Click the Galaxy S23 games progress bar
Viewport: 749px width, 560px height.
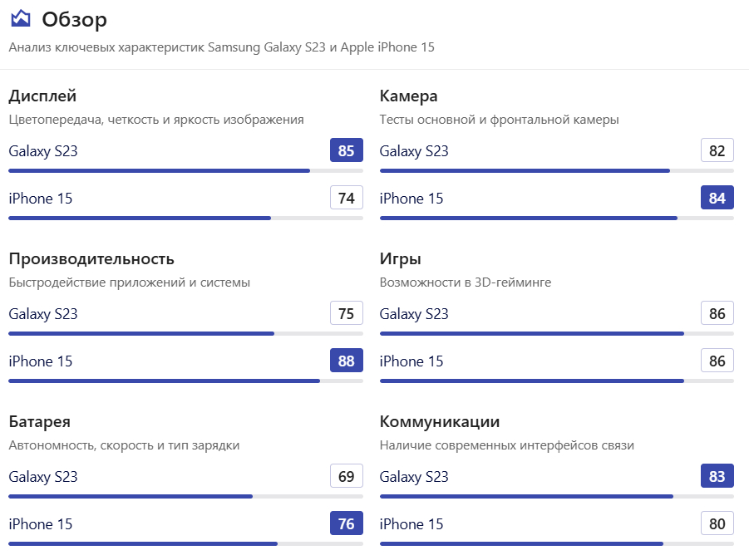[x=556, y=333]
